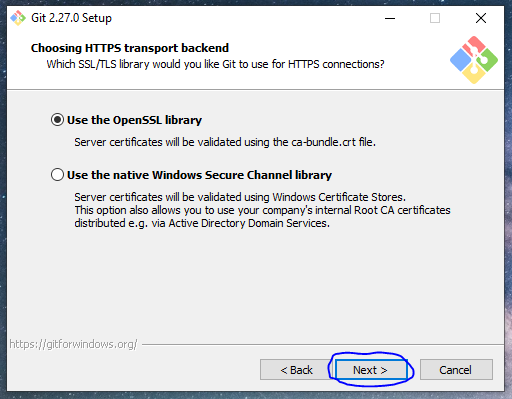Click the 'Use the OpenSSL library' label
Screen dimensions: 512x399
(x=134, y=120)
